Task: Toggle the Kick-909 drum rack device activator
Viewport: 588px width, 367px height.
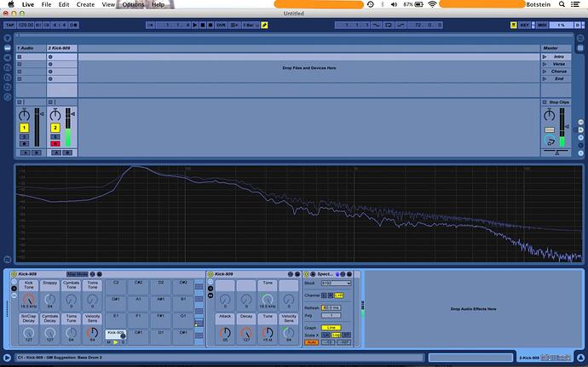Action: click(x=14, y=274)
